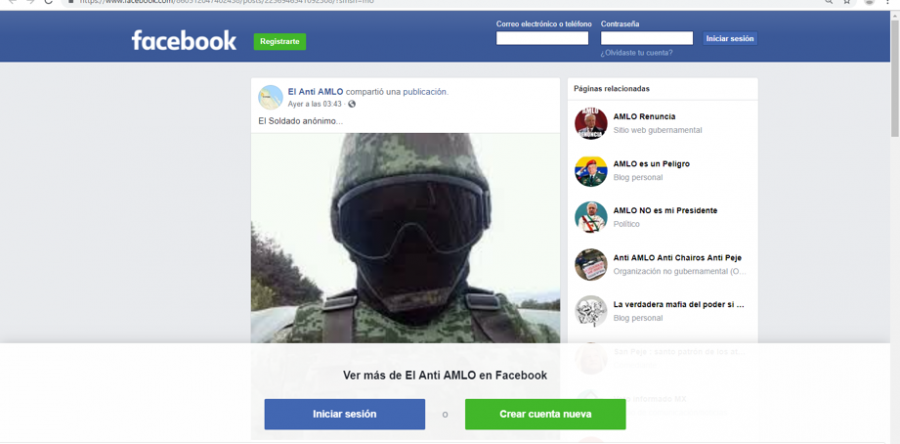Click the top-bar Iniciar sesión button

point(730,38)
